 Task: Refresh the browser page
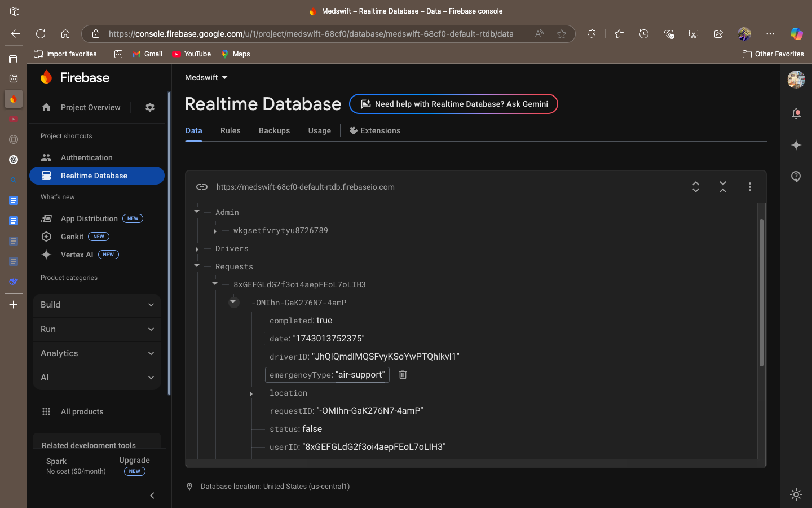click(x=41, y=34)
